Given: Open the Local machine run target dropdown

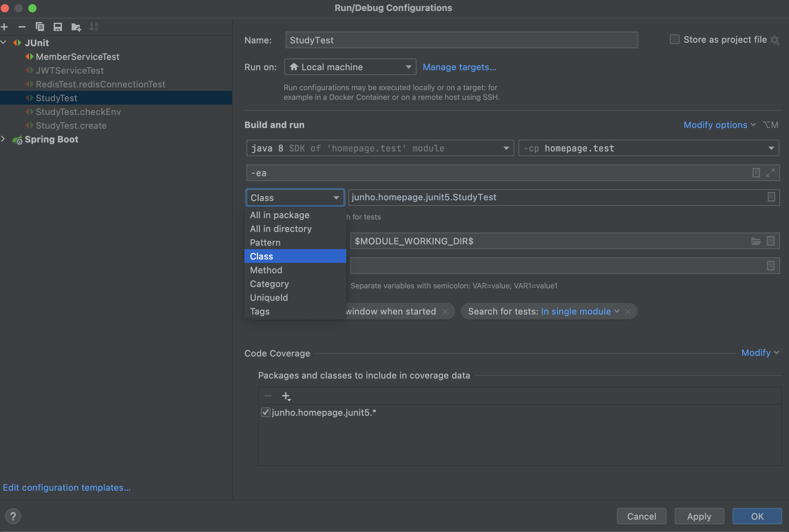Looking at the screenshot, I should (350, 67).
